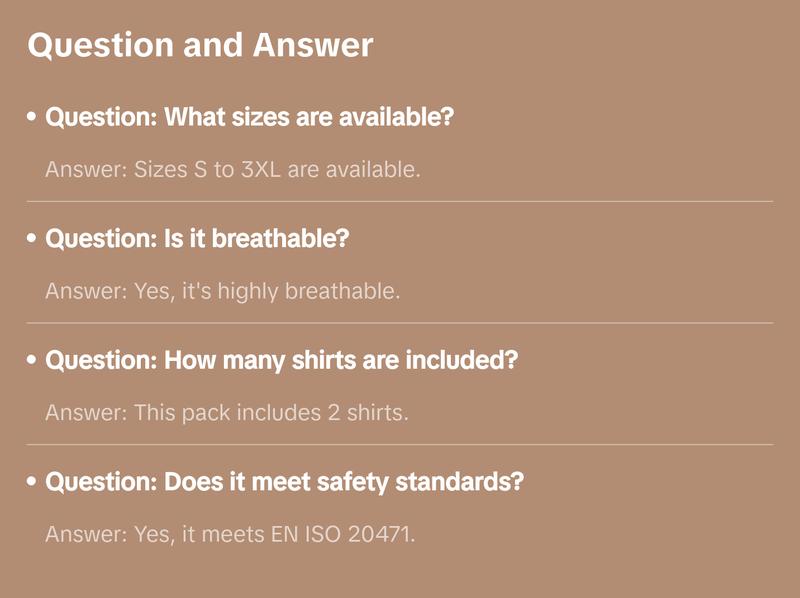The width and height of the screenshot is (800, 598).
Task: Click bullet next to safety standards question
Action: tap(32, 483)
